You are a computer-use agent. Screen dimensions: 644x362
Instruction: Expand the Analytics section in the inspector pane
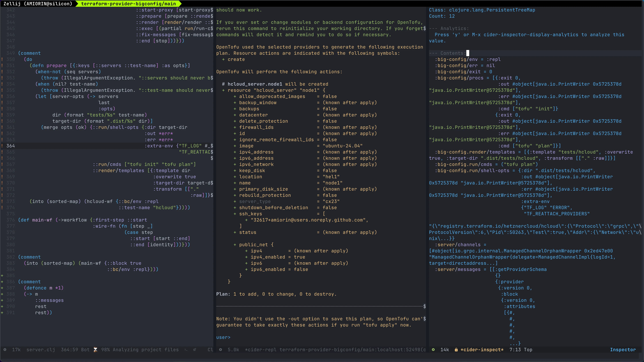click(450, 28)
